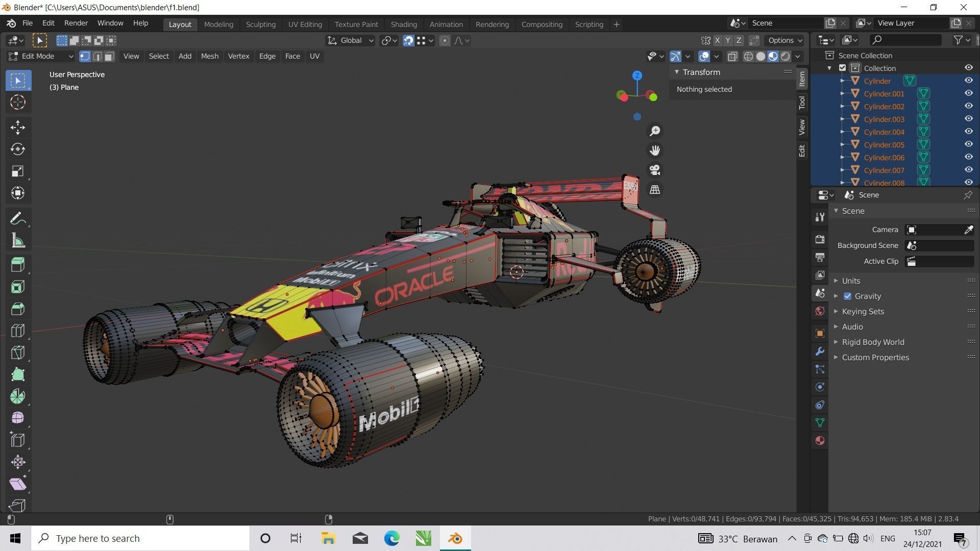This screenshot has height=551, width=980.
Task: Open the World properties tab
Action: pyautogui.click(x=820, y=311)
